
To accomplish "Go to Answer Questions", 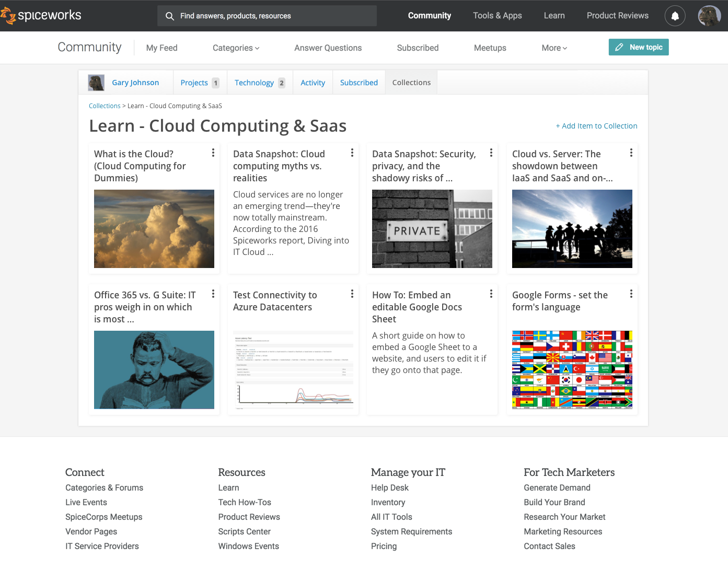I will [328, 48].
